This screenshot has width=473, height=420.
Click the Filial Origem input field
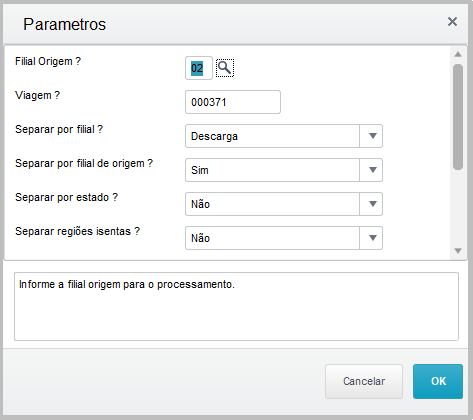coord(199,68)
